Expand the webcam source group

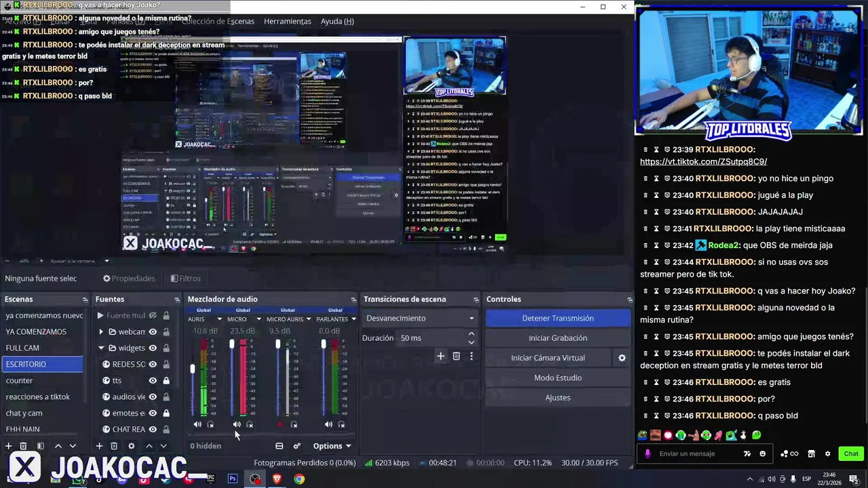(101, 331)
